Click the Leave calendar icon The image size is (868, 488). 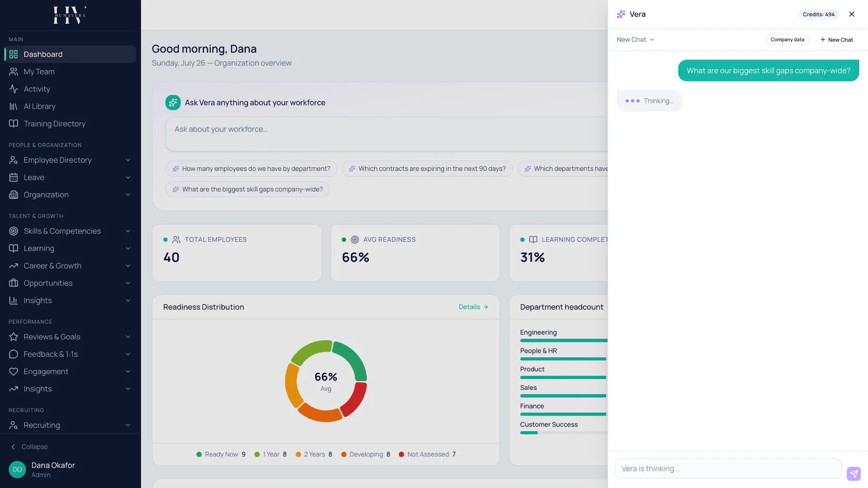click(13, 178)
